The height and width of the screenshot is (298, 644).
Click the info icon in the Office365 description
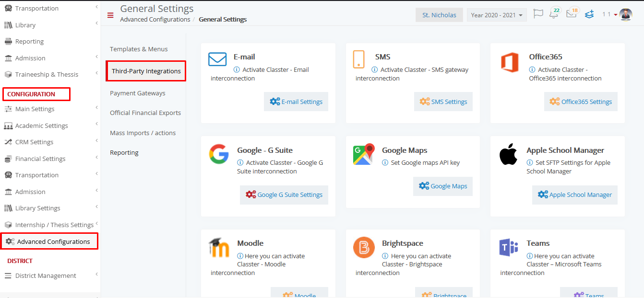532,70
